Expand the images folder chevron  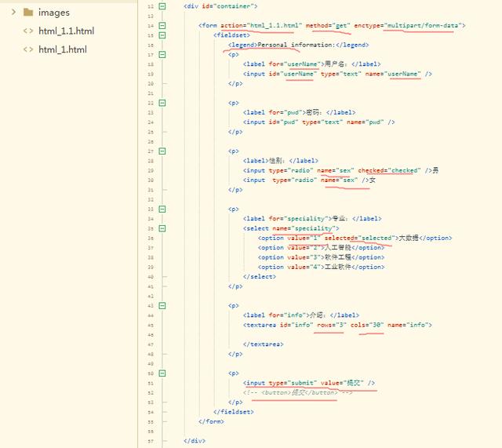tap(13, 13)
